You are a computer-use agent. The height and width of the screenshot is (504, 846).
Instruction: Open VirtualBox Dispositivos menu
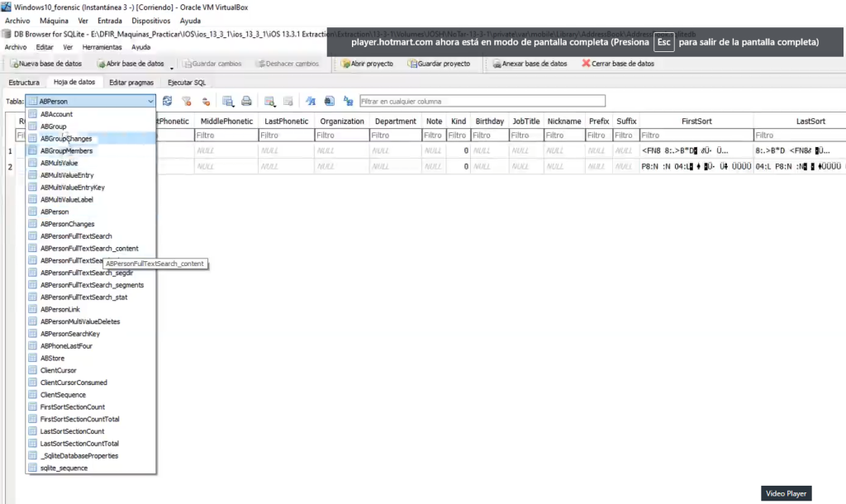pyautogui.click(x=150, y=21)
